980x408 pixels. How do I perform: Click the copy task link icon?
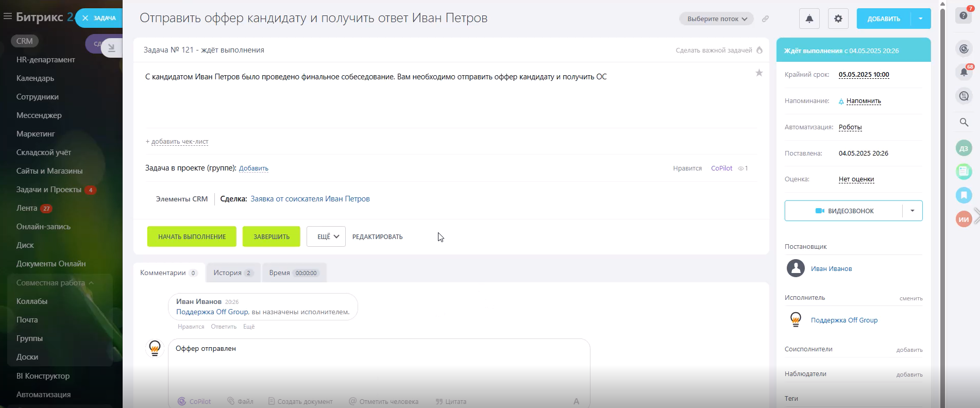pyautogui.click(x=766, y=19)
